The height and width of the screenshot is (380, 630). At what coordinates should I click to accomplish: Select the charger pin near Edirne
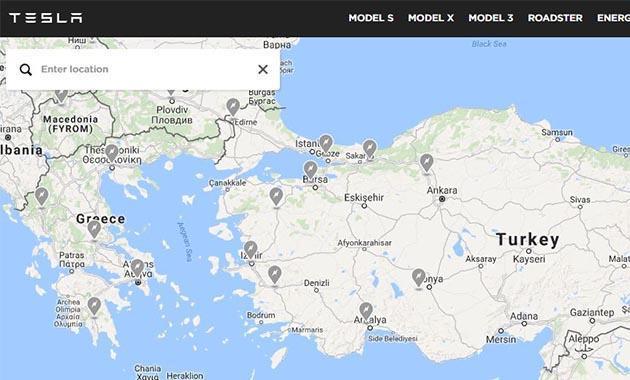233,107
